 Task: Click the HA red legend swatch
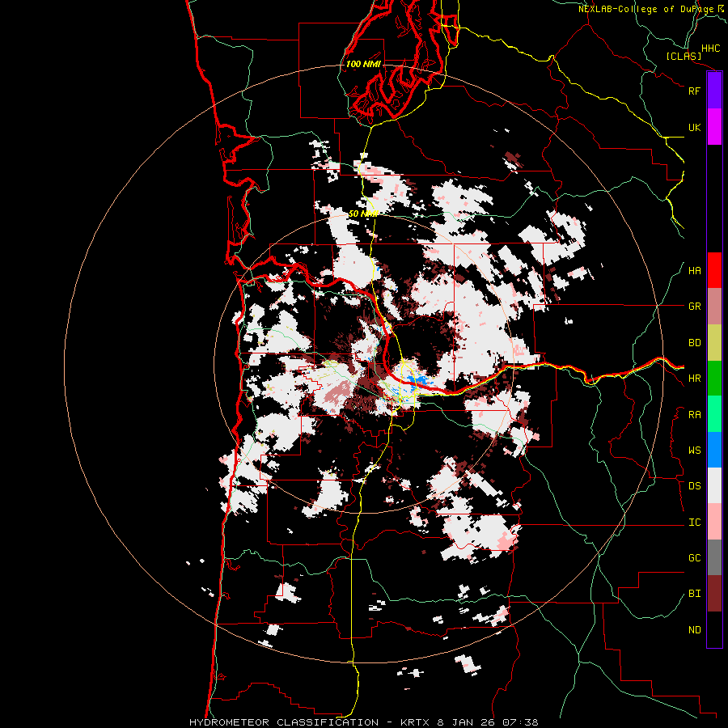click(714, 270)
